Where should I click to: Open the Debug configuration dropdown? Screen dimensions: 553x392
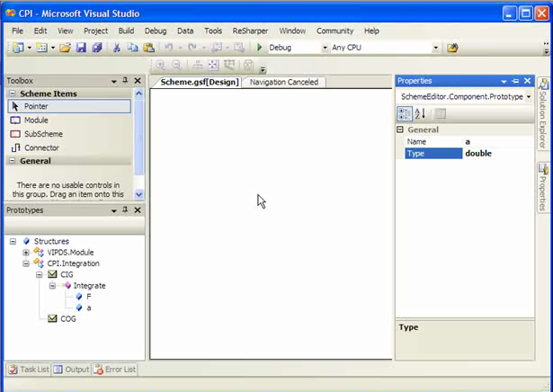pyautogui.click(x=325, y=48)
